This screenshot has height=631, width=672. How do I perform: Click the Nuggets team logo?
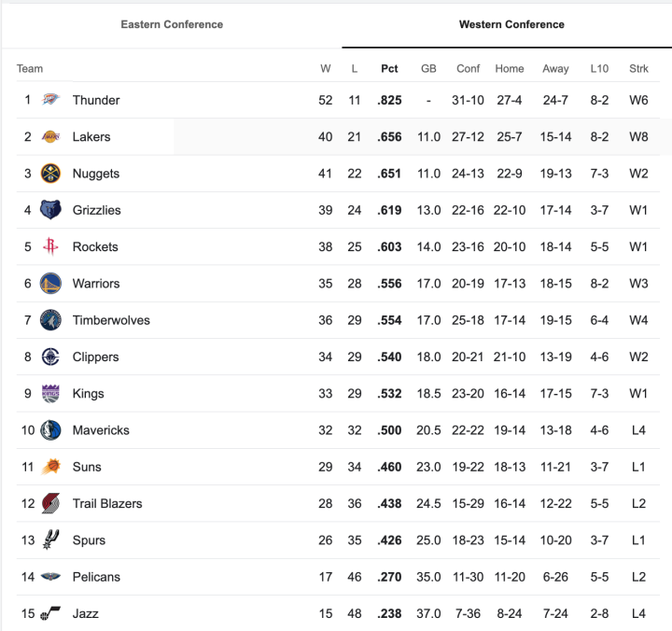50,174
